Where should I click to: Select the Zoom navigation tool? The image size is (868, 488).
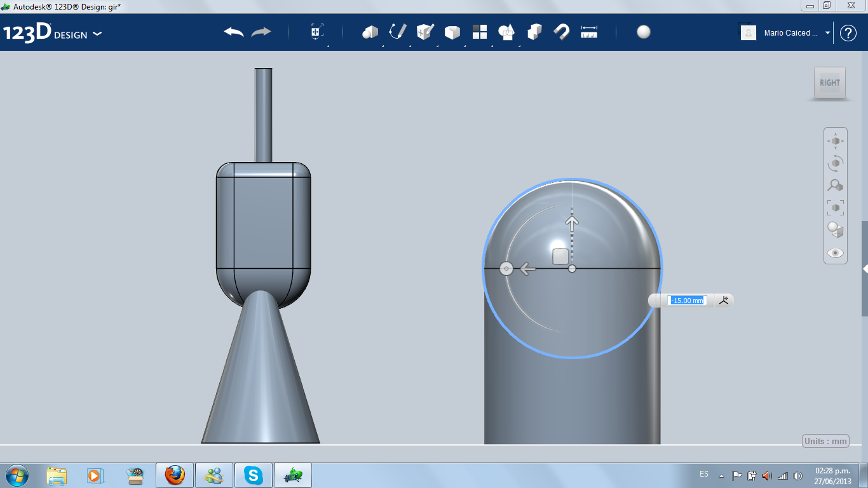pos(836,185)
